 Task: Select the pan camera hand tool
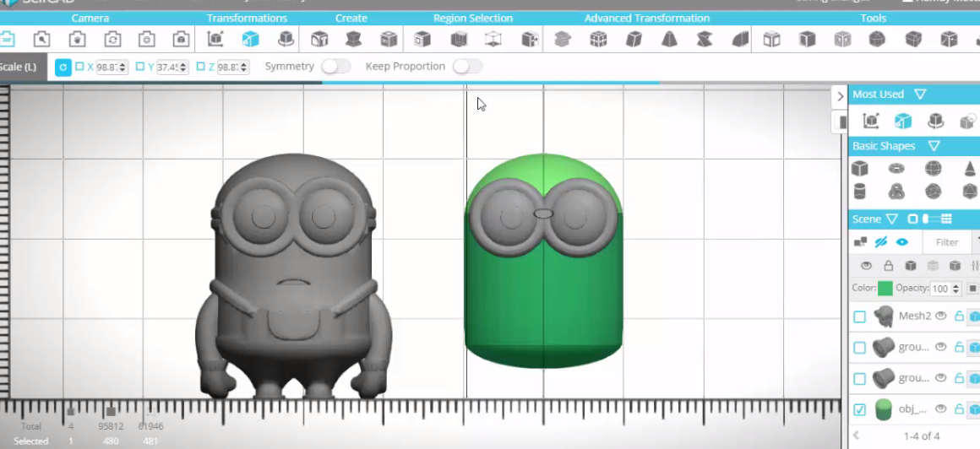77,40
